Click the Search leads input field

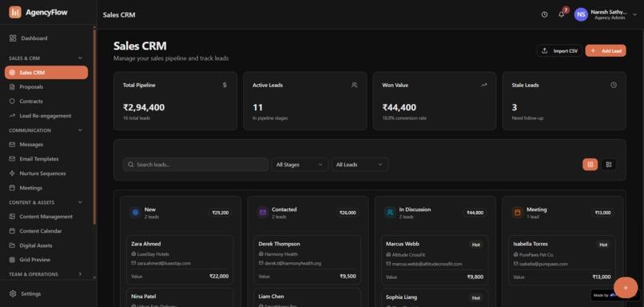click(x=196, y=165)
